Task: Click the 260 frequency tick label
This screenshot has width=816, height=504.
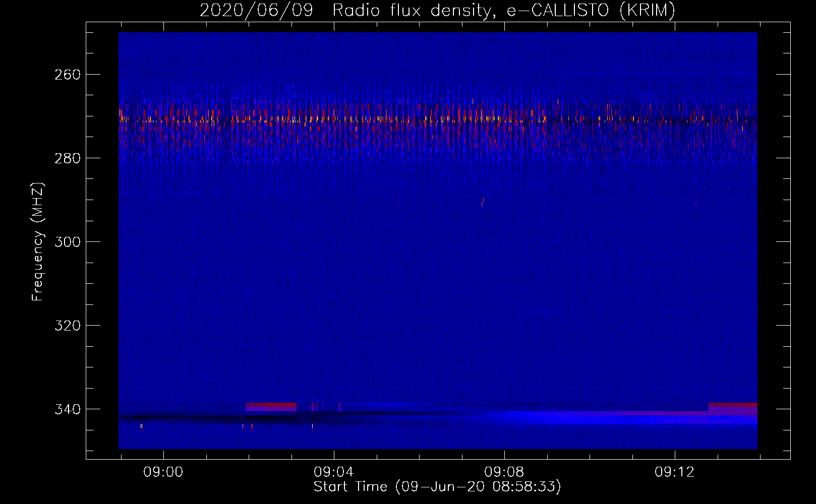Action: click(67, 75)
